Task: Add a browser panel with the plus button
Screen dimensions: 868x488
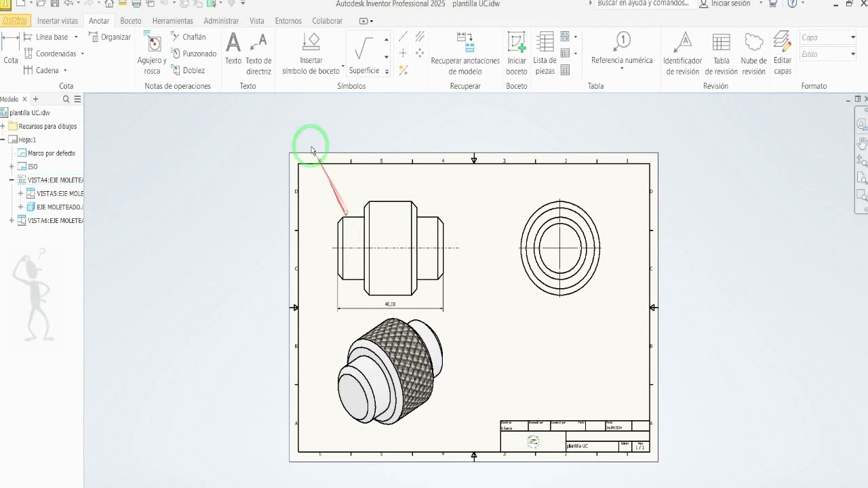Action: (x=35, y=99)
